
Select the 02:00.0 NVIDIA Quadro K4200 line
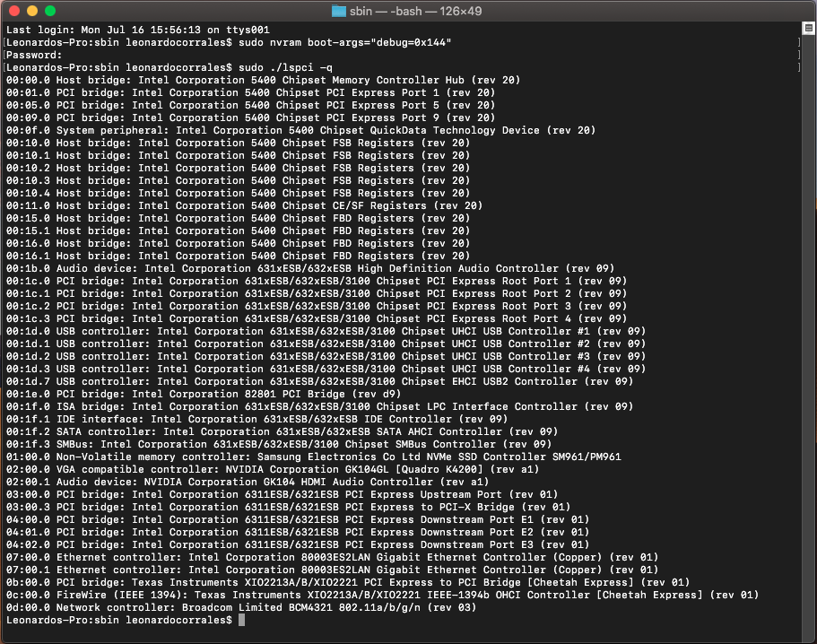273,469
